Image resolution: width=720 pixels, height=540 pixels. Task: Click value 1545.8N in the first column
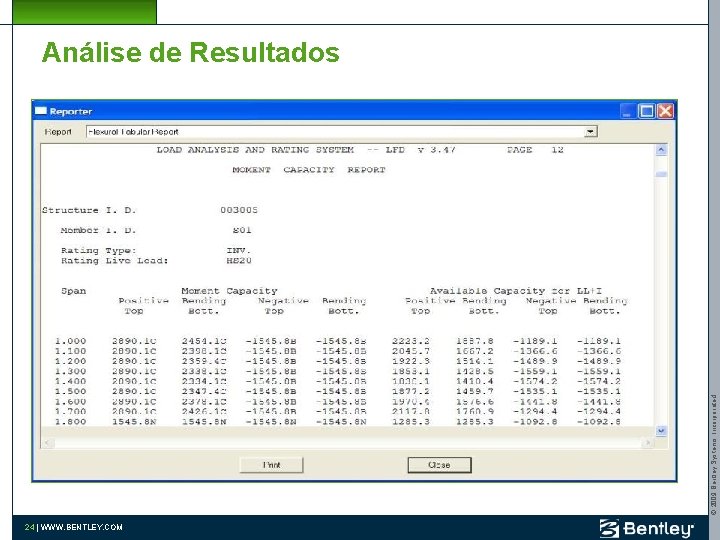[134, 422]
